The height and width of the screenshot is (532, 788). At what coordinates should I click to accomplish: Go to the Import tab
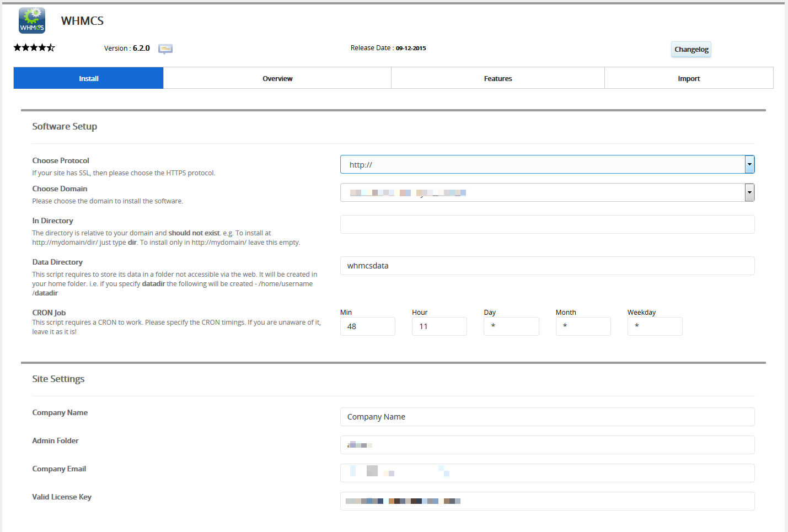(x=689, y=78)
